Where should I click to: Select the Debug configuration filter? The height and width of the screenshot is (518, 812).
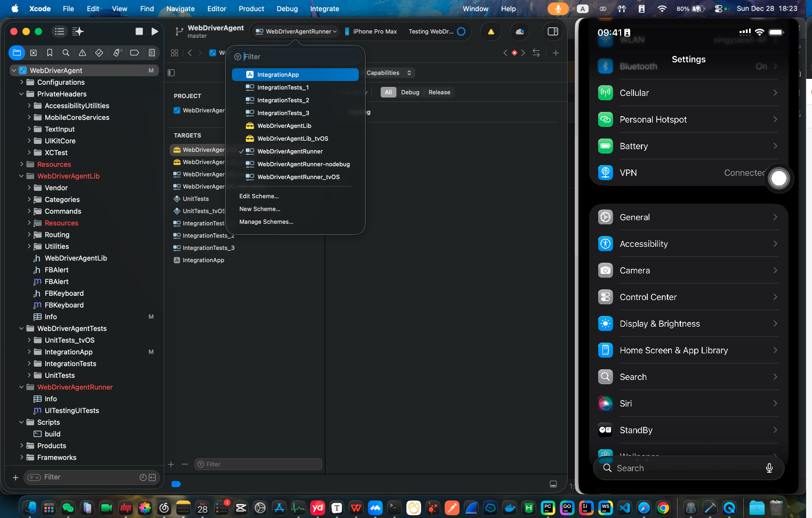coord(410,92)
